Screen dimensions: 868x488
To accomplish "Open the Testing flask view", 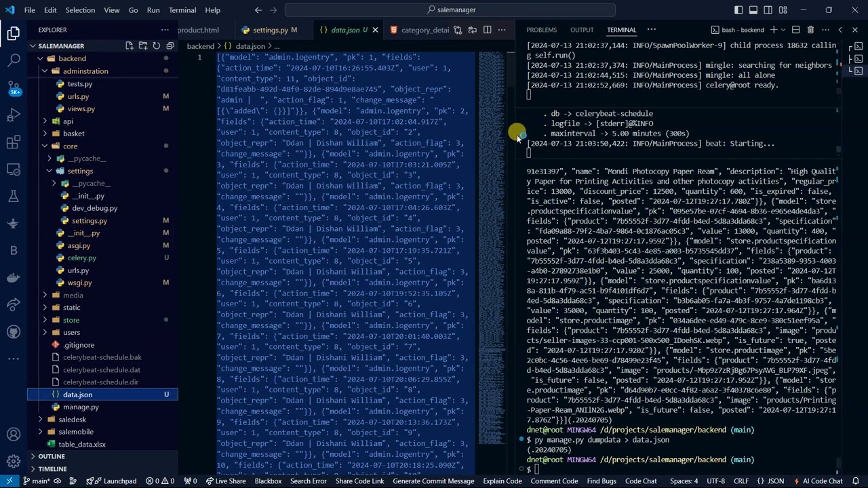I will click(x=14, y=197).
